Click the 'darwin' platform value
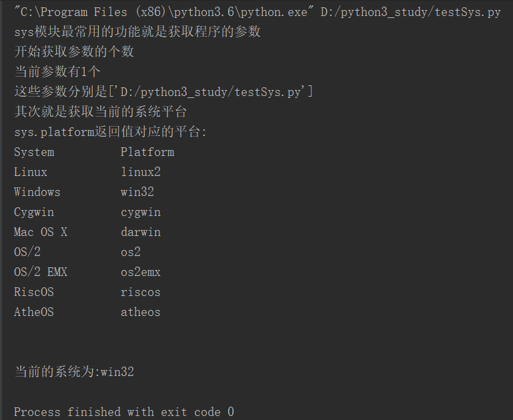 [x=141, y=232]
